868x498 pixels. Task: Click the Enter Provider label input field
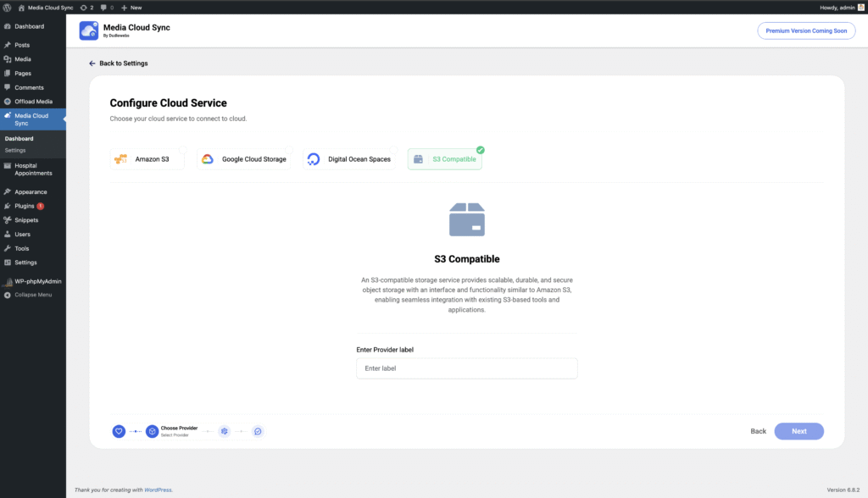coord(466,368)
